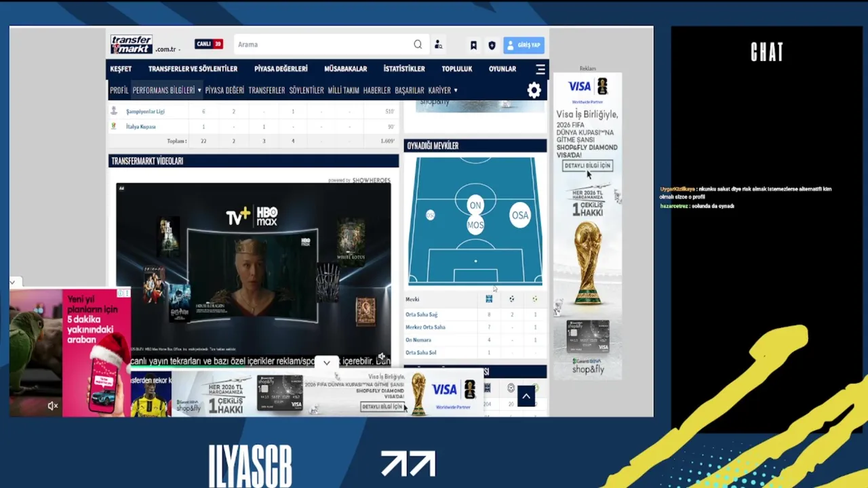This screenshot has width=868, height=488.
Task: Switch to the Profil tab
Action: (119, 90)
